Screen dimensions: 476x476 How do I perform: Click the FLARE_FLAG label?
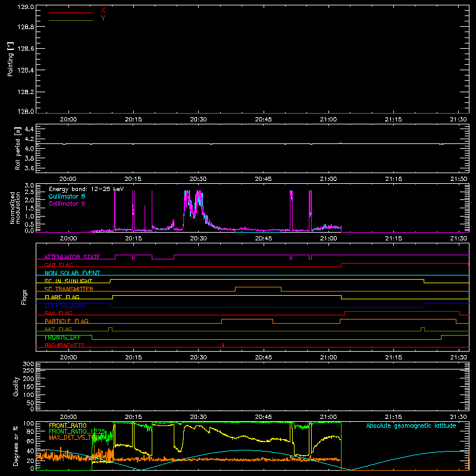click(62, 297)
